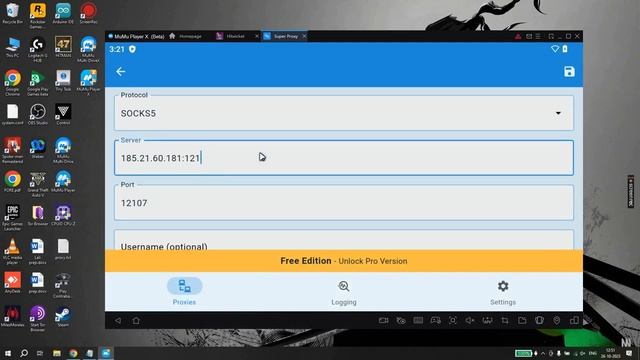This screenshot has height=360, width=640.
Task: Select the Homepage tab in MuMu Player
Action: [186, 36]
